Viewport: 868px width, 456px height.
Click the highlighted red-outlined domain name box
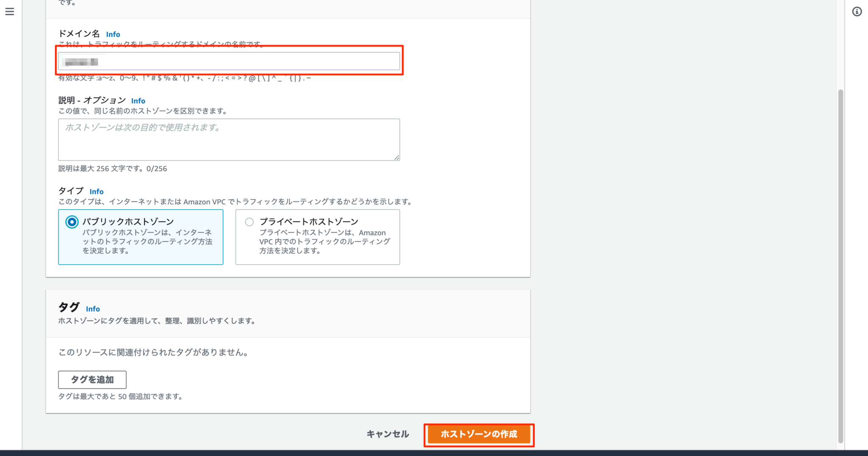[x=229, y=61]
